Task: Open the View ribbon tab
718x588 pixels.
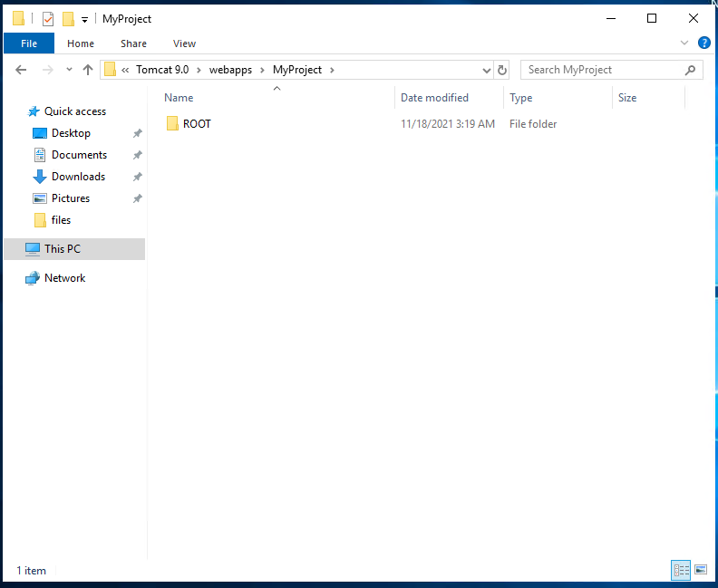Action: pos(185,43)
